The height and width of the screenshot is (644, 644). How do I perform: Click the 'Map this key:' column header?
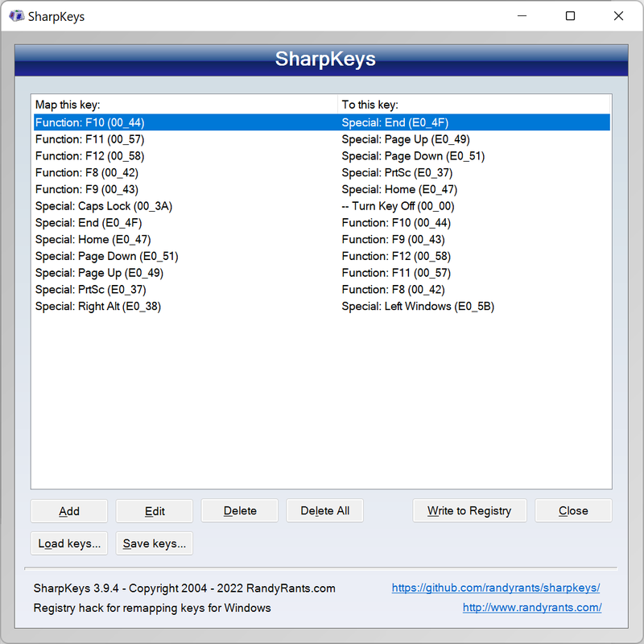184,105
